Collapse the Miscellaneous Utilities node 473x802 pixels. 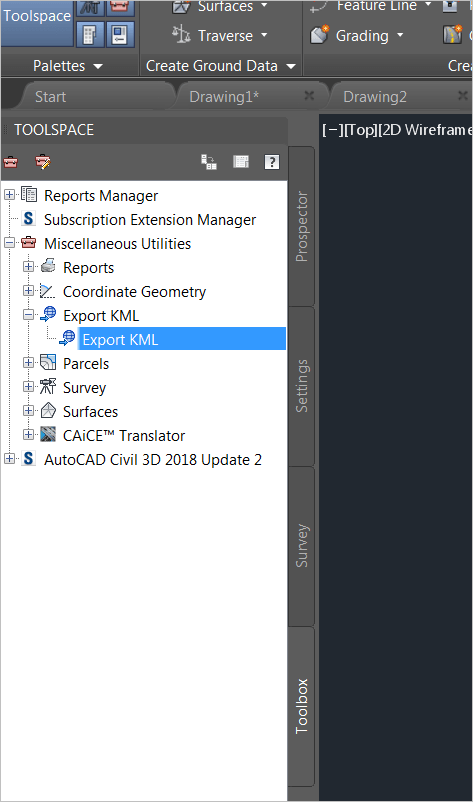pyautogui.click(x=9, y=243)
